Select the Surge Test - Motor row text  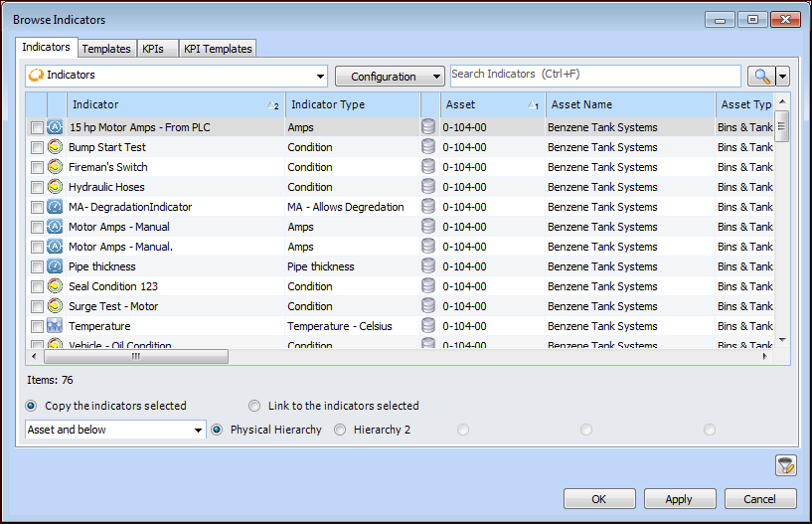[x=113, y=306]
